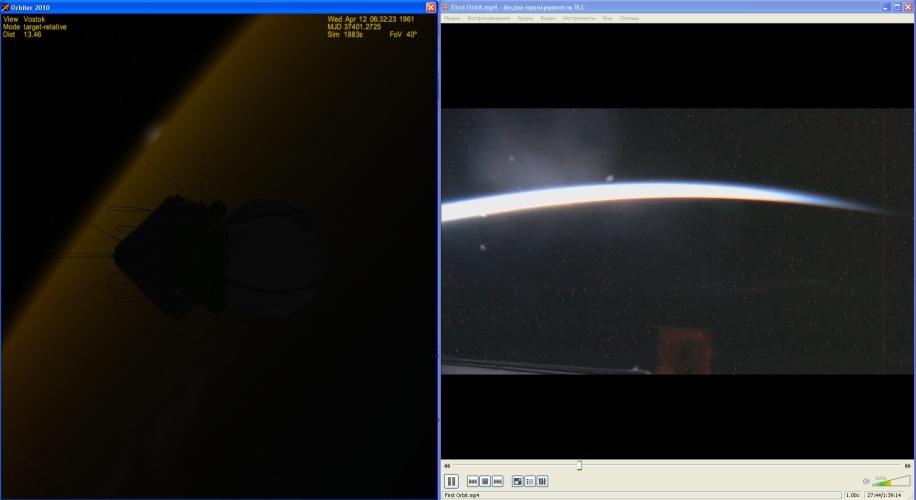Maximize the VLC media player window
This screenshot has width=916, height=500.
point(897,7)
